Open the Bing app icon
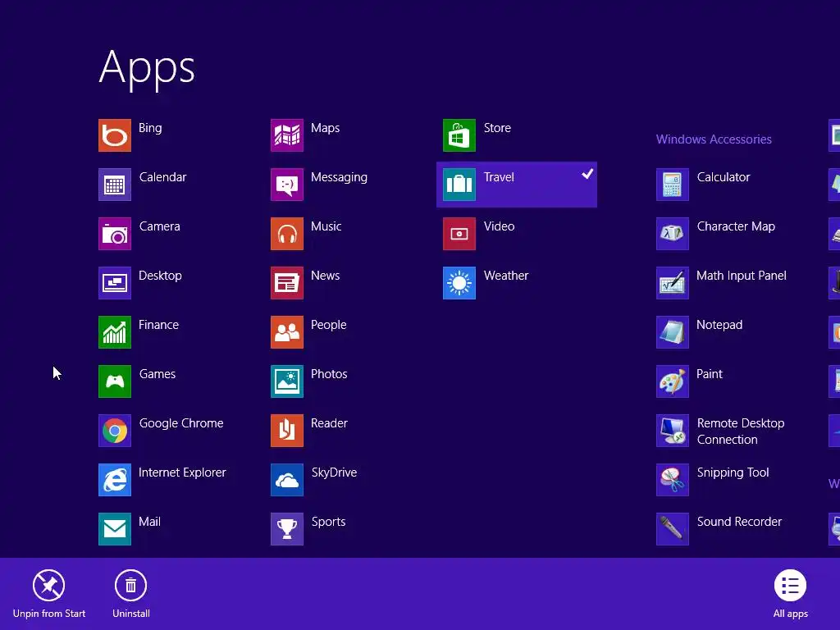840x630 pixels. (x=115, y=135)
